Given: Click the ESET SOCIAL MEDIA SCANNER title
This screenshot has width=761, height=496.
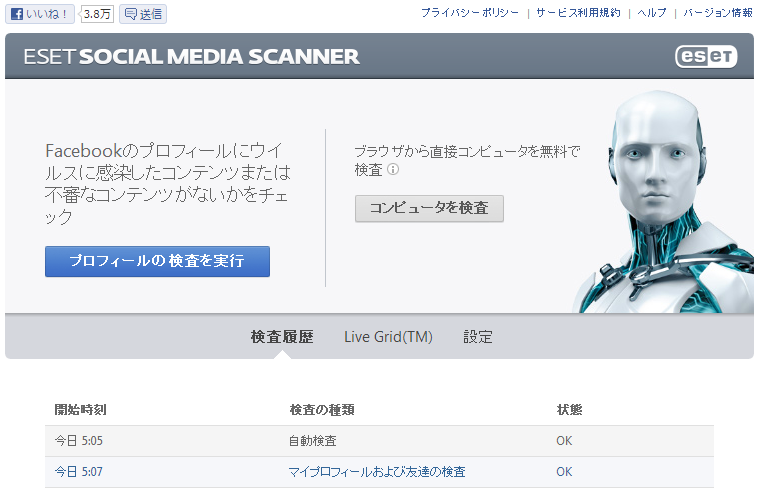Looking at the screenshot, I should pos(192,57).
